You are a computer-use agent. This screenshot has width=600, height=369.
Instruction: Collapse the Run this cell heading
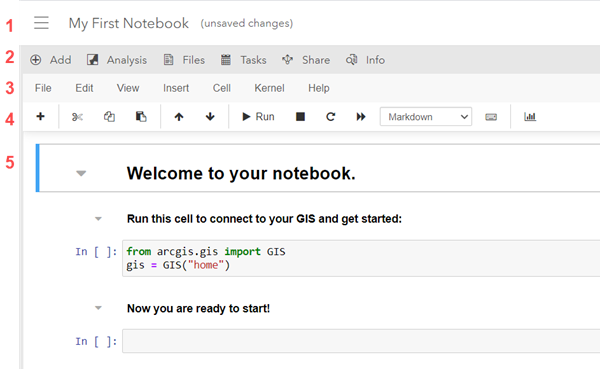(98, 219)
